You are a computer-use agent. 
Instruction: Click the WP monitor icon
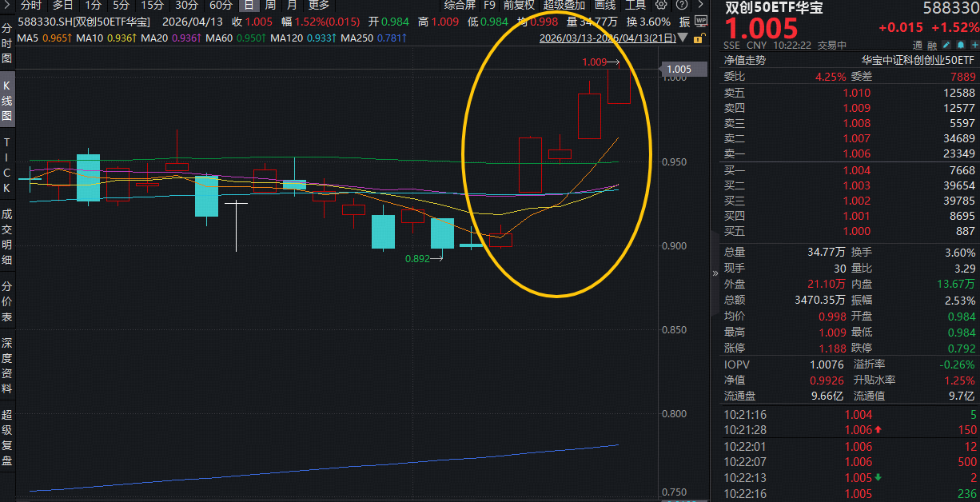[x=701, y=23]
